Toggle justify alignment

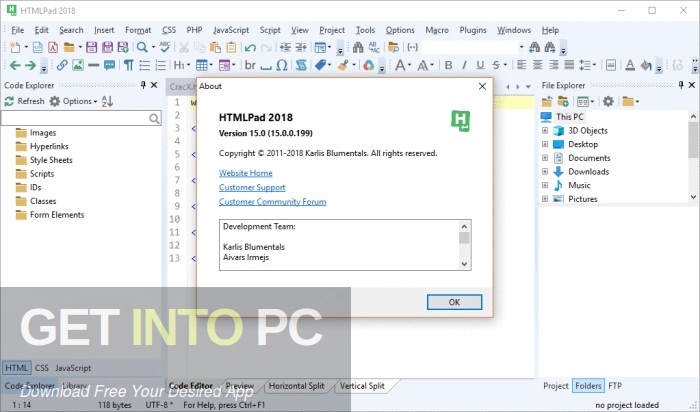pos(569,65)
